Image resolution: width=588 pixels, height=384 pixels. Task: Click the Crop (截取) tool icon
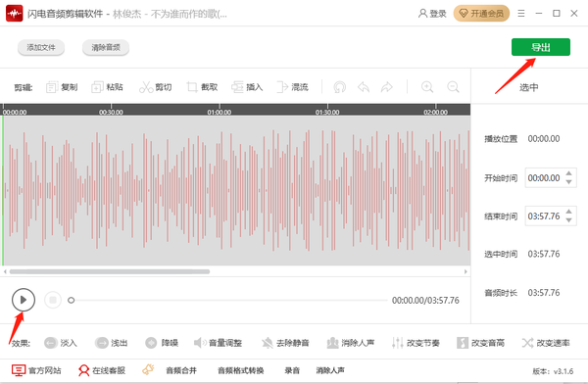pyautogui.click(x=192, y=87)
